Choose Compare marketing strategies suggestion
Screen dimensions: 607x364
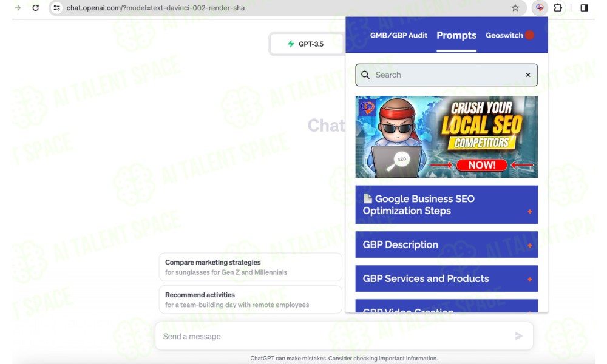pos(251,267)
